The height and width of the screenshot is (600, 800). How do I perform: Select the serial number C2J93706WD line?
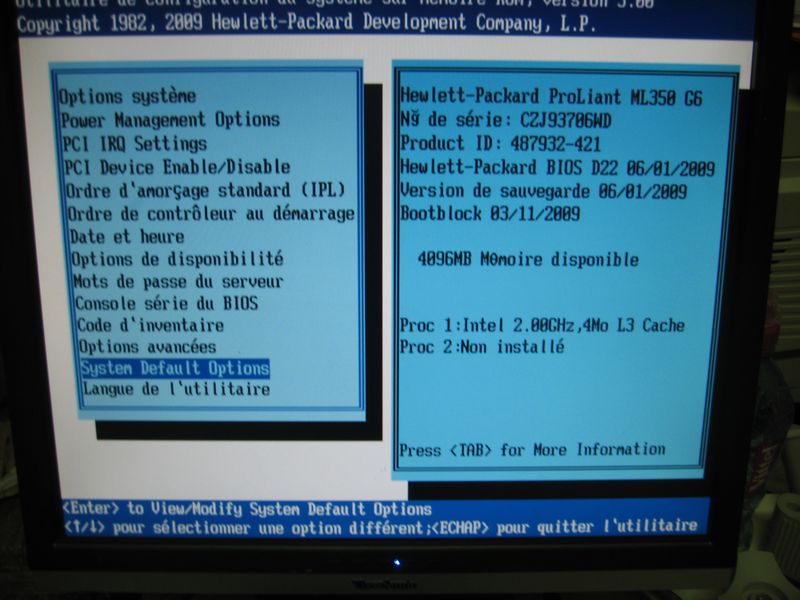(506, 120)
